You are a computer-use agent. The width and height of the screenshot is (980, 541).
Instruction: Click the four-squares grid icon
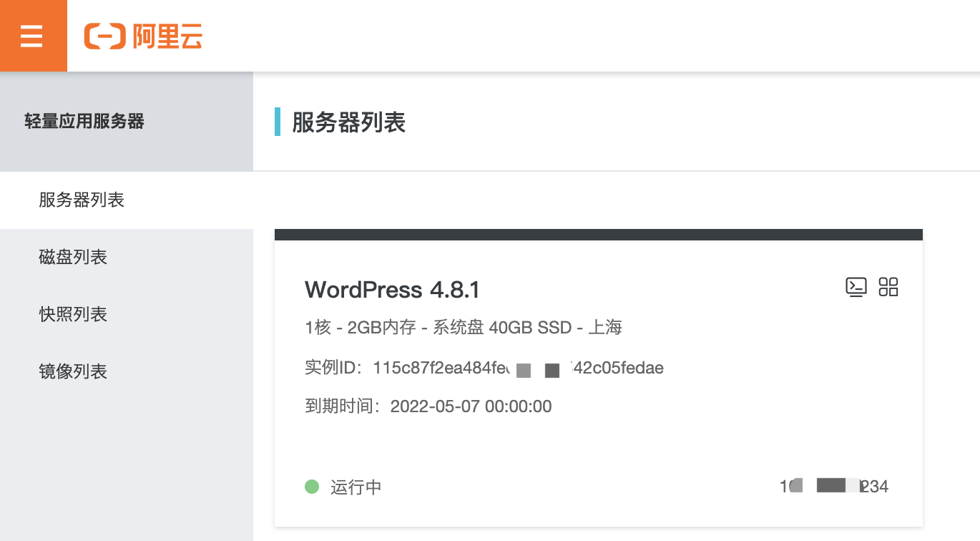click(888, 287)
